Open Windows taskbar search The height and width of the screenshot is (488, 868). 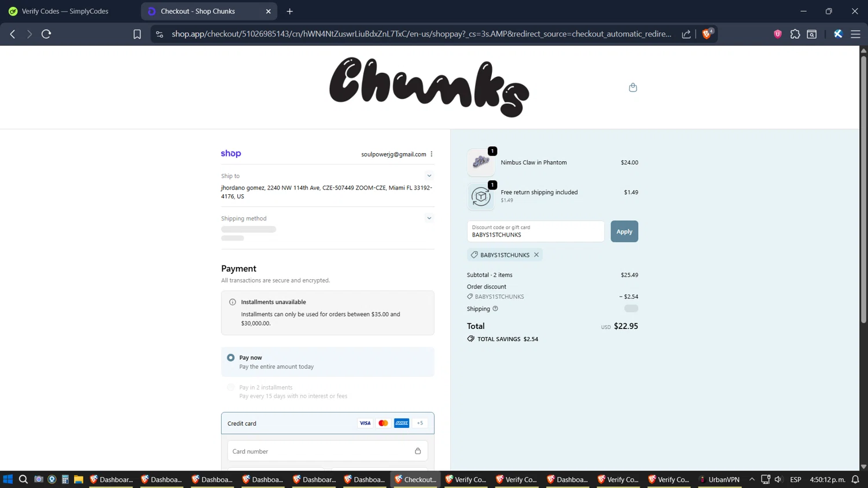(23, 479)
